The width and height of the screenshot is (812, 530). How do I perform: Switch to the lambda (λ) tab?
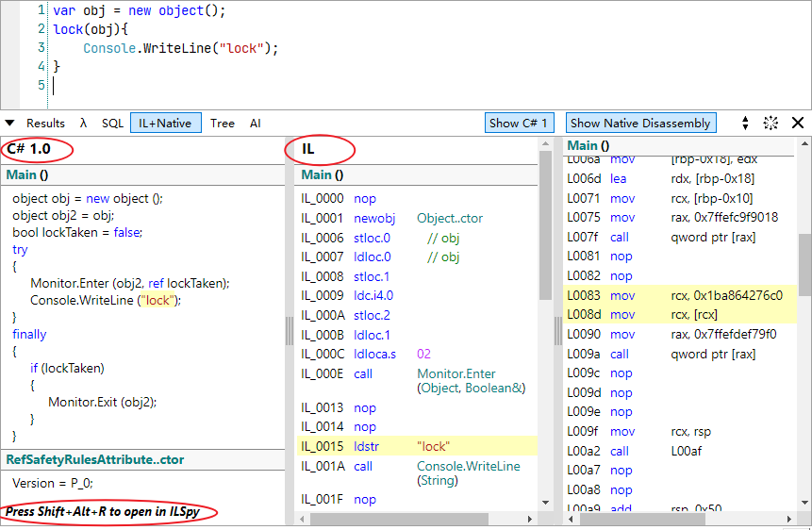(x=83, y=124)
